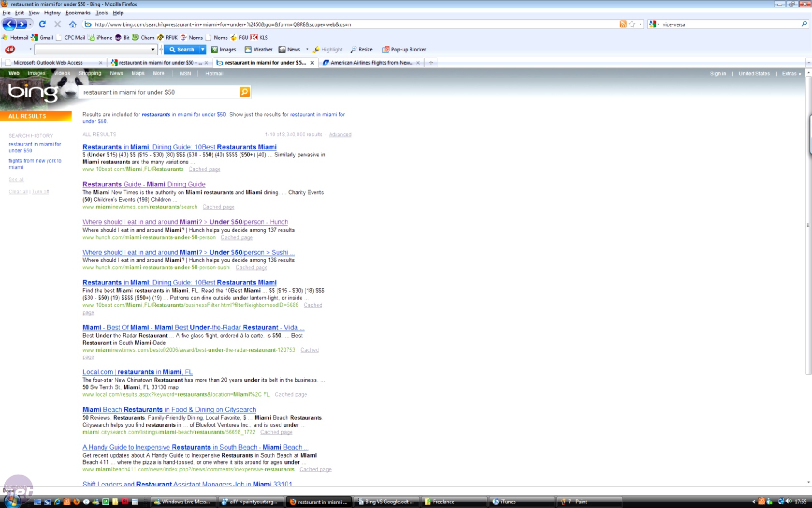Expand the Ask News dropdown arrow
This screenshot has width=812, height=508.
(x=307, y=49)
